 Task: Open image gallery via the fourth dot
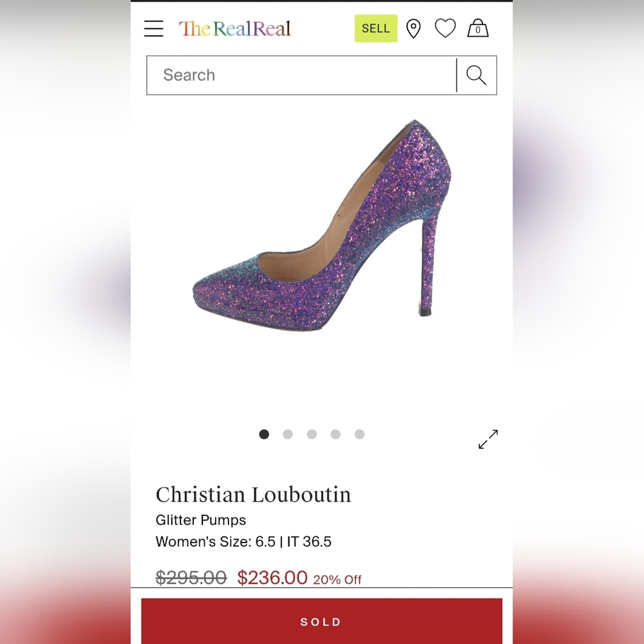click(336, 434)
